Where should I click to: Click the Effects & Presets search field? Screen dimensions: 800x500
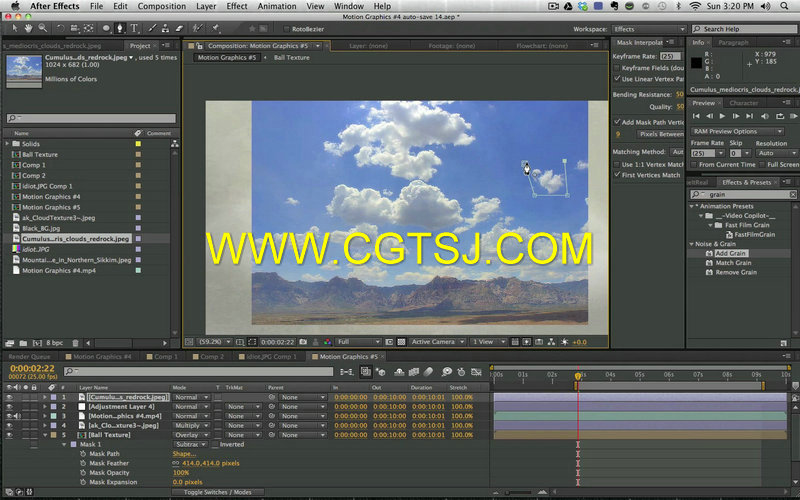(743, 194)
